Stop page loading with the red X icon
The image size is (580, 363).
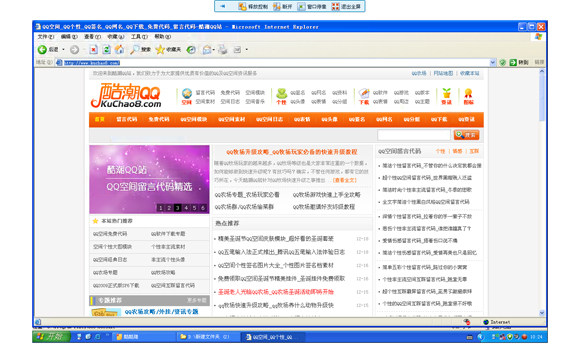pos(94,49)
